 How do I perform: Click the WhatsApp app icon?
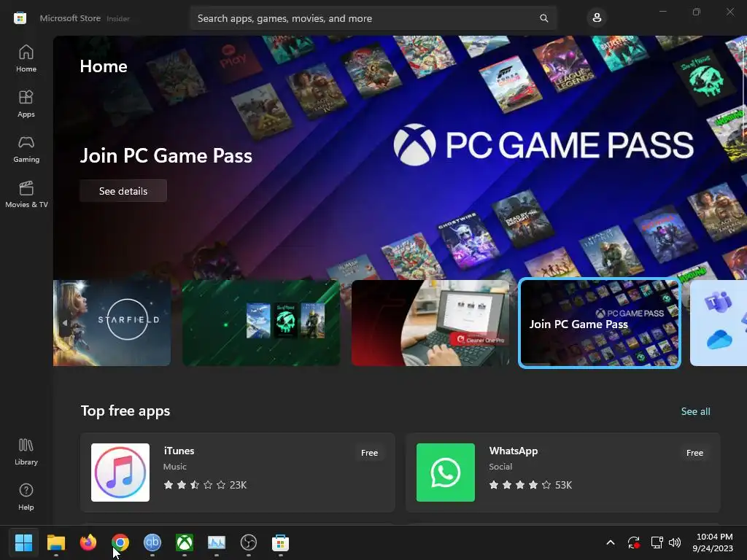(x=446, y=472)
